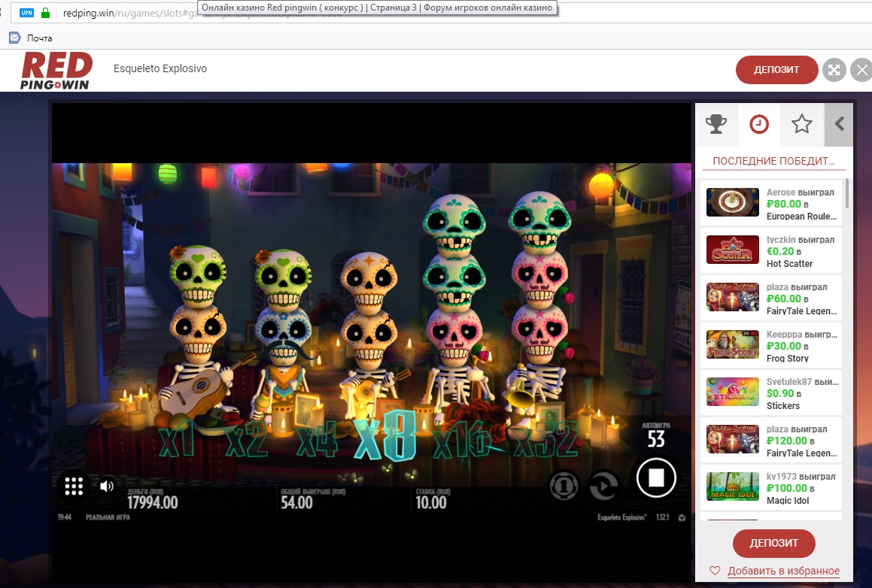Click the Aerose выиграл winner entry
This screenshot has width=872, height=588.
tap(771, 203)
